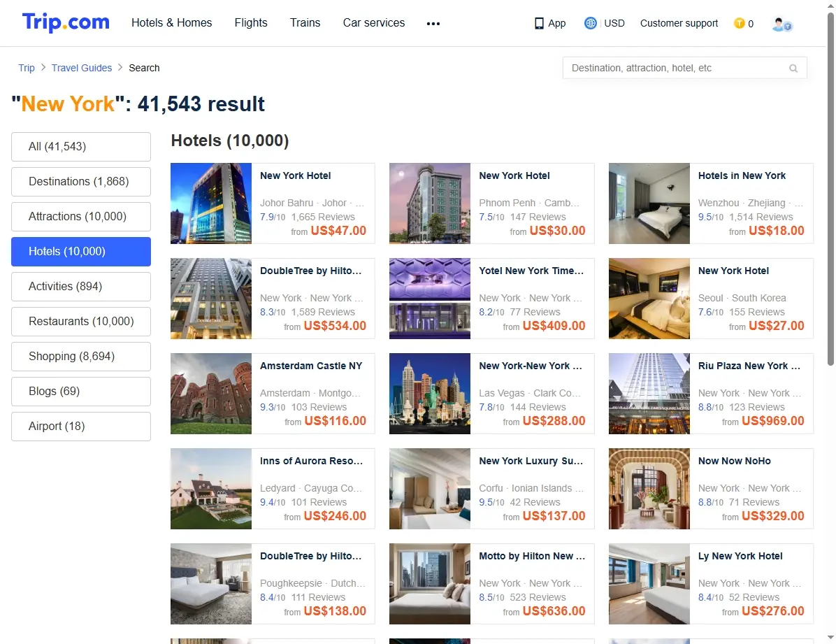836x644 pixels.
Task: Open Amsterdam Castle NY photo
Action: [x=211, y=394]
